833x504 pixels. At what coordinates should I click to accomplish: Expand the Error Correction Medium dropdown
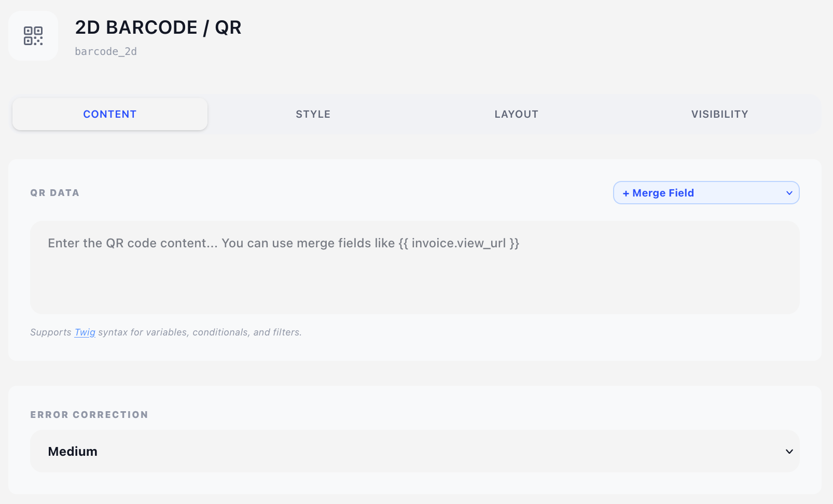[415, 451]
